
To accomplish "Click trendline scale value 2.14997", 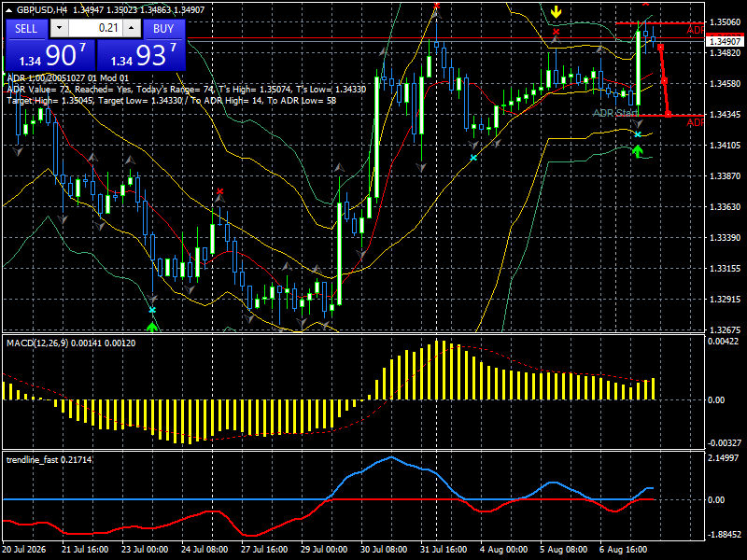I will point(723,457).
